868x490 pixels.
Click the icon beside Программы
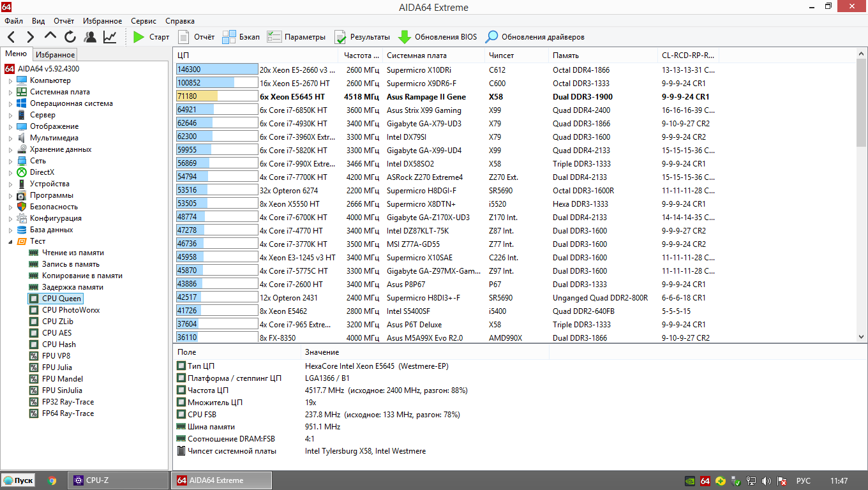[x=22, y=195]
